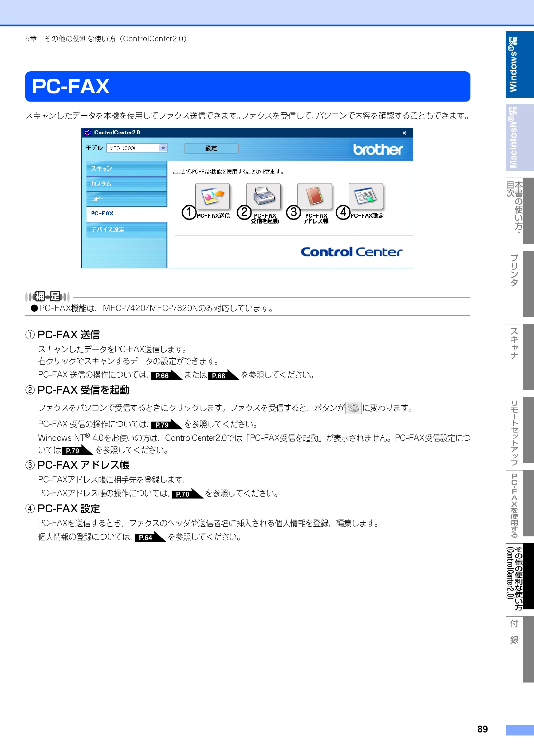The height and width of the screenshot is (756, 534).
Task: Click the PC-FAX受信を起動 fax machine icon
Action: (x=263, y=196)
